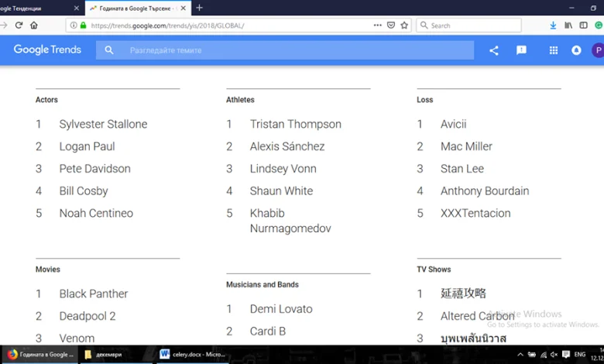Open the third TV Shows entry in Thai
Image resolution: width=604 pixels, height=364 pixels.
pos(473,338)
